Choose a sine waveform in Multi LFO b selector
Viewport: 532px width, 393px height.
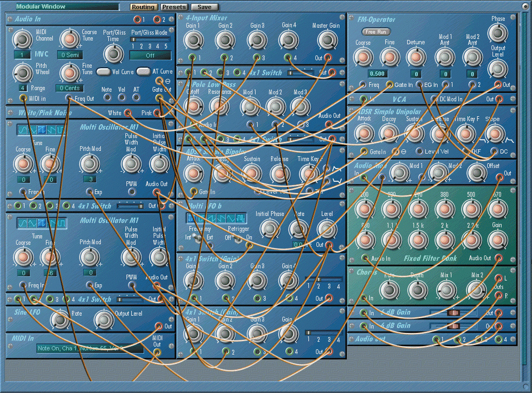[191, 218]
